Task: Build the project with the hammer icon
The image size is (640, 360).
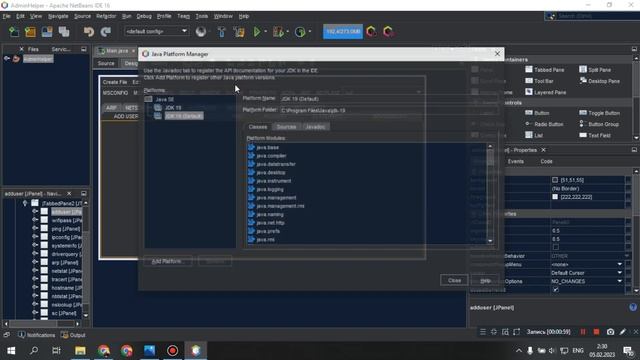Action: click(222, 32)
